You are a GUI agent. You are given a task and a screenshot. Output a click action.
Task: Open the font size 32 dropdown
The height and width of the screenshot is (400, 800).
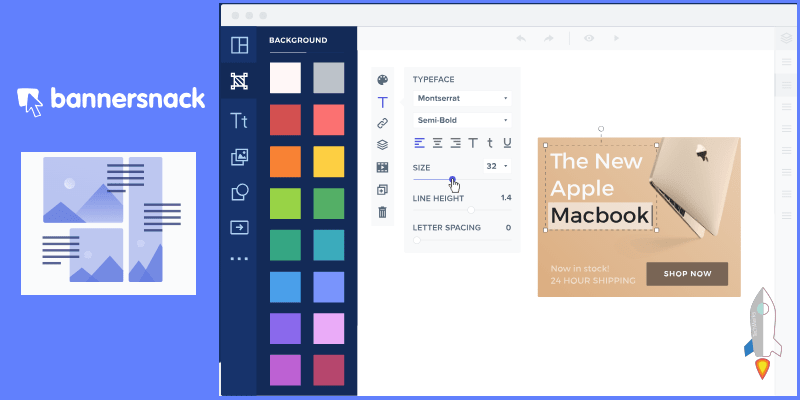pos(496,165)
